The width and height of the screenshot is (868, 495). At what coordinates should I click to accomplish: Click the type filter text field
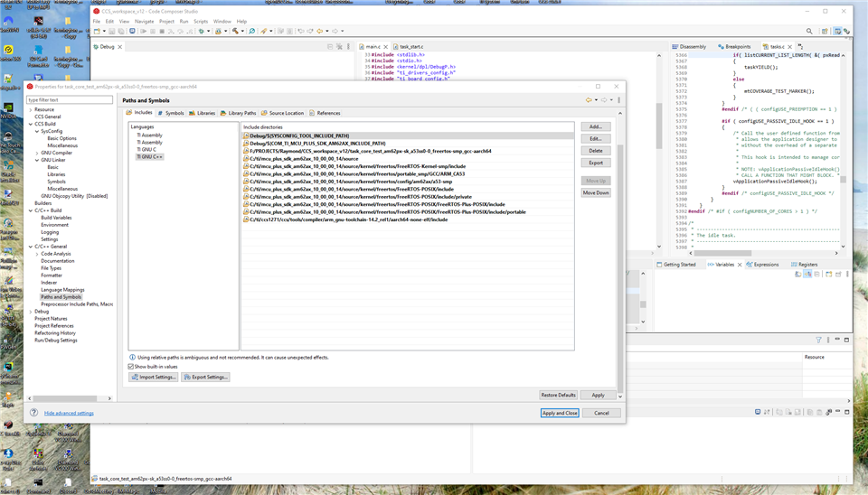pyautogui.click(x=70, y=99)
